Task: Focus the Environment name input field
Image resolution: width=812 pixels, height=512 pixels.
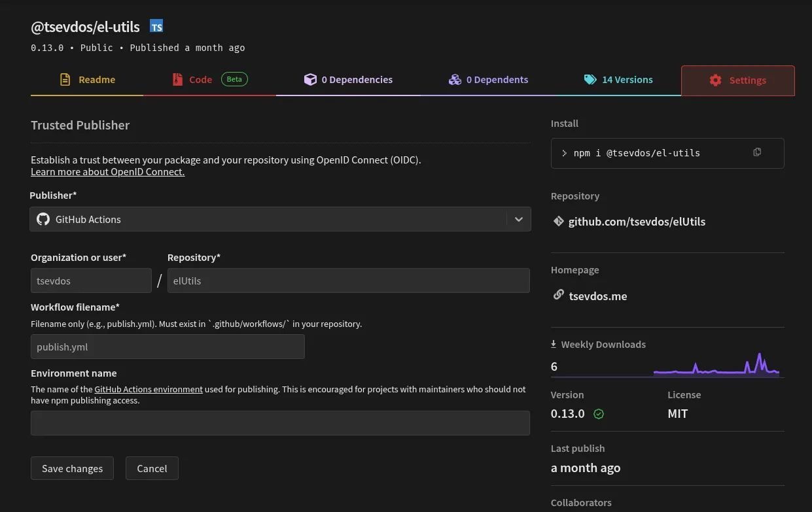Action: [280, 423]
